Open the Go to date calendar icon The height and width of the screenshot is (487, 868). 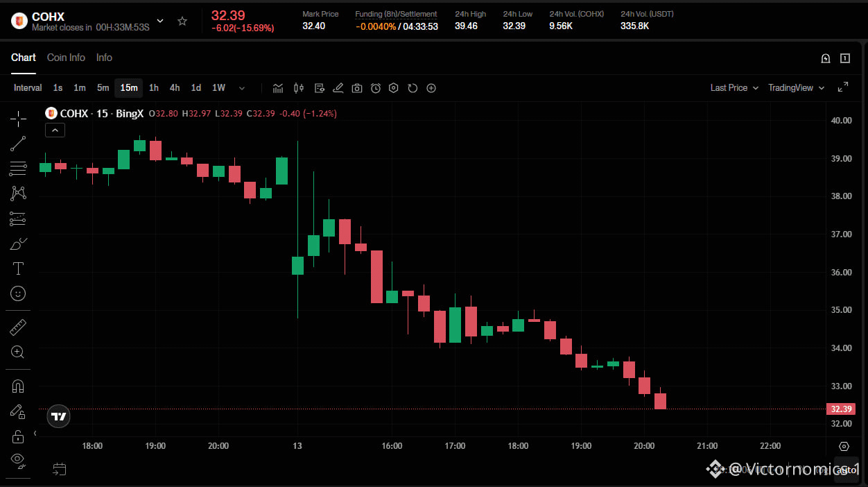(x=60, y=470)
